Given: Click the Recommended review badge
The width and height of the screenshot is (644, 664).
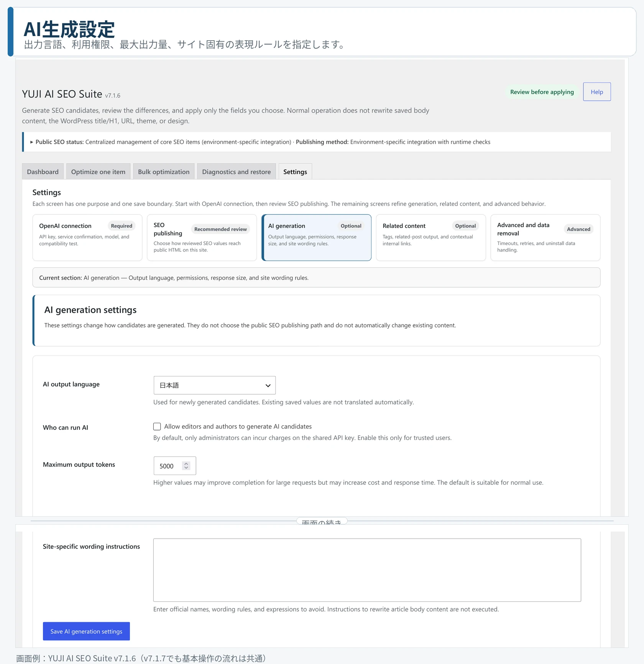Looking at the screenshot, I should tap(220, 229).
